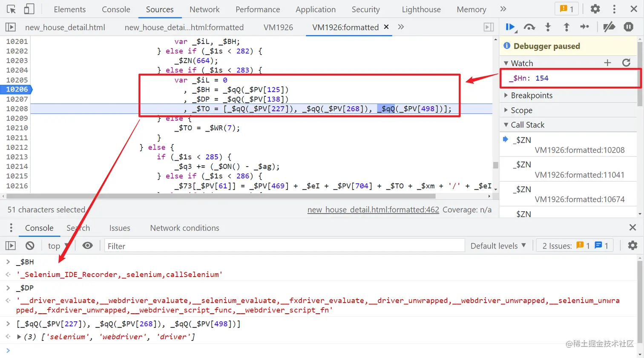Select call stack frame at VM1926:formatted:11041
Screen dimensions: 644x358
(x=569, y=169)
